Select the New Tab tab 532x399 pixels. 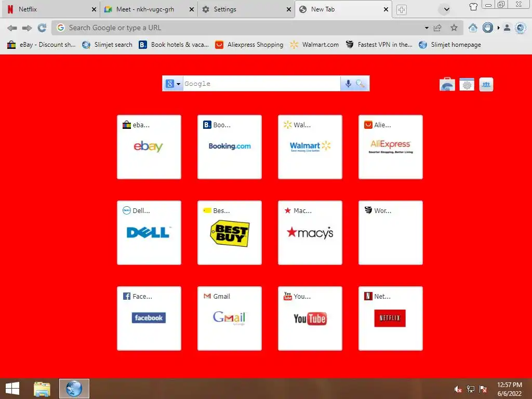point(343,9)
